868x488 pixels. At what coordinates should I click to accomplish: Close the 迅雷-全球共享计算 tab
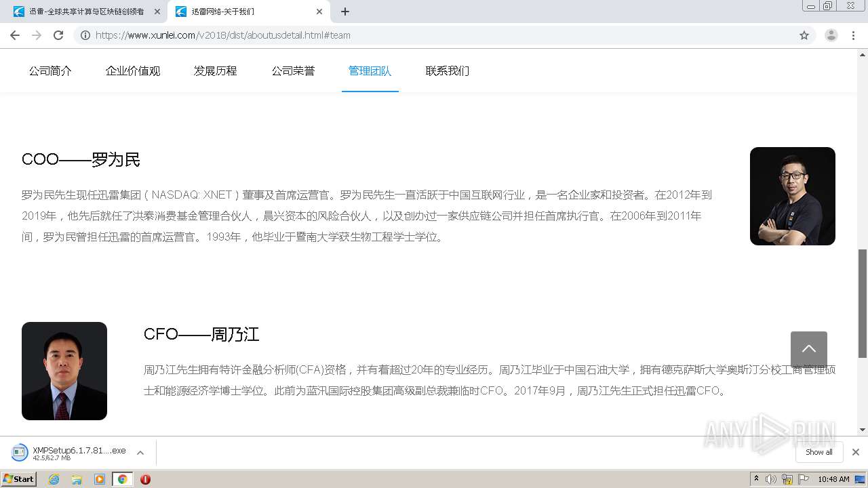(157, 12)
